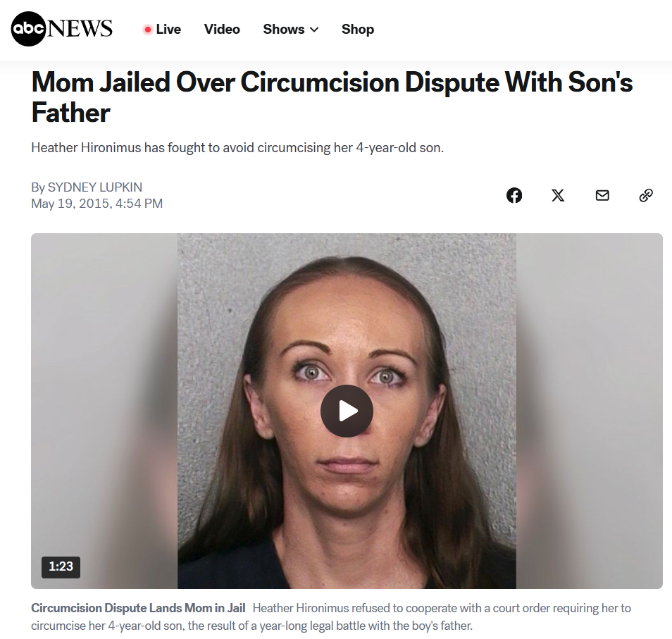Click the subheadline about Heather Hironimus
The width and height of the screenshot is (672, 639).
coord(237,147)
